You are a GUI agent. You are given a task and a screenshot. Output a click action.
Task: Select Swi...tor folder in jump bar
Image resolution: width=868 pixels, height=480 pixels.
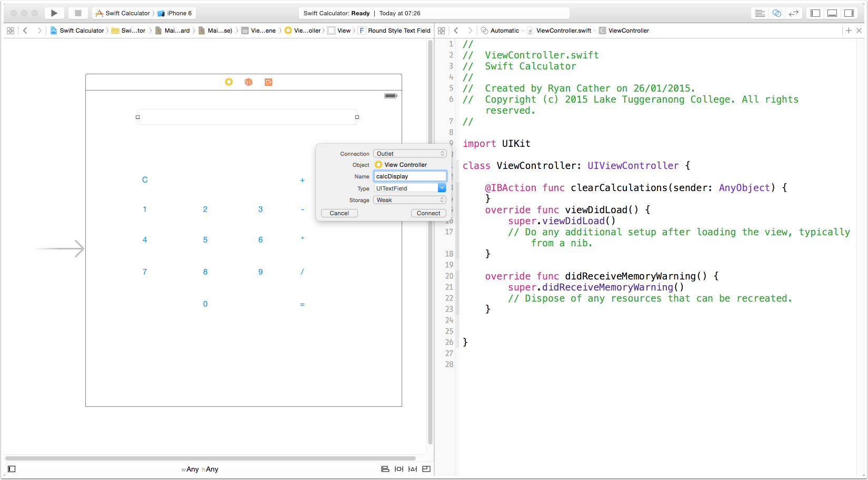point(128,31)
